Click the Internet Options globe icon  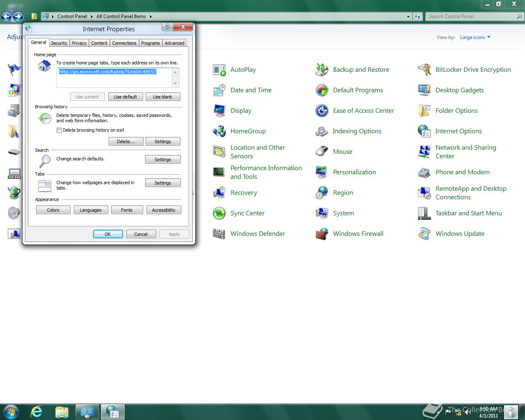click(425, 132)
